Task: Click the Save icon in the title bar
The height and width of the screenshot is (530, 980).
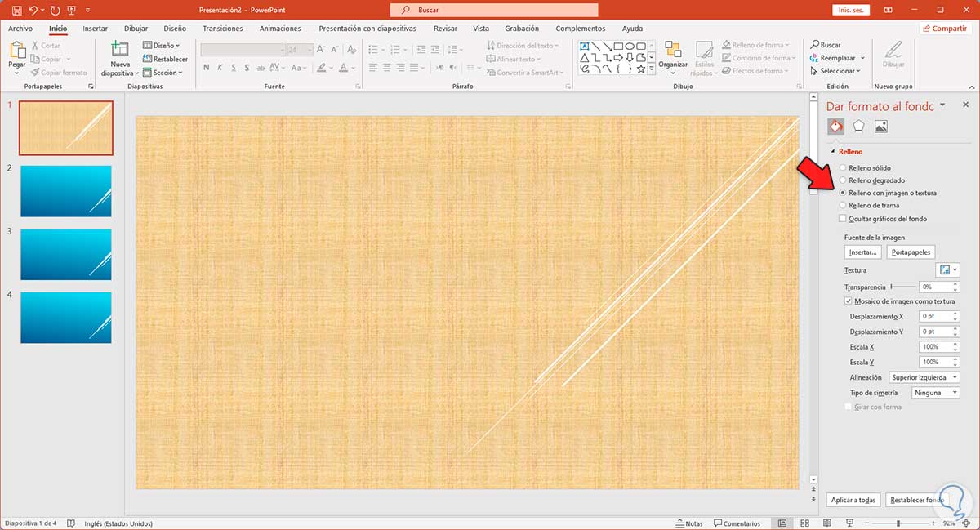Action: click(16, 10)
